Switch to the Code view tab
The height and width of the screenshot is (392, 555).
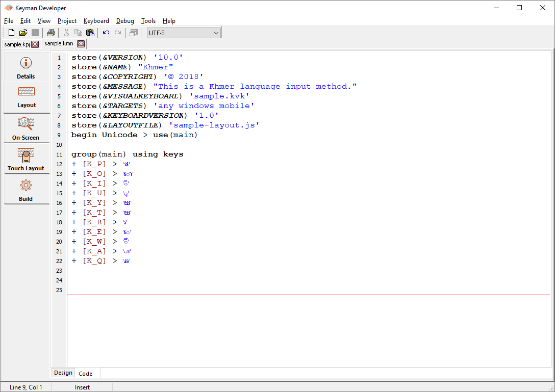pos(85,374)
